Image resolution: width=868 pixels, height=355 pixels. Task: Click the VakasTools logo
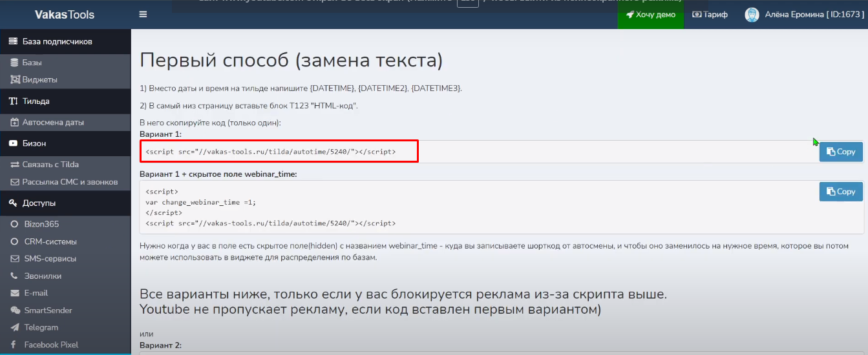click(65, 14)
